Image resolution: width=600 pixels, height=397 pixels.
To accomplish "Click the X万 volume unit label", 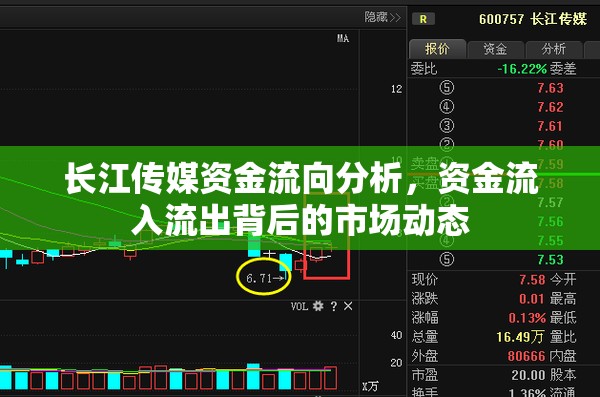I will [370, 386].
